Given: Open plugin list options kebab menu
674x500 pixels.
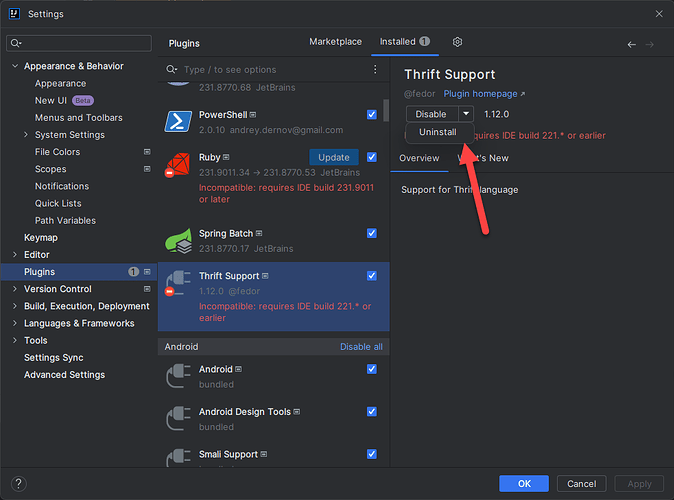Looking at the screenshot, I should [375, 69].
